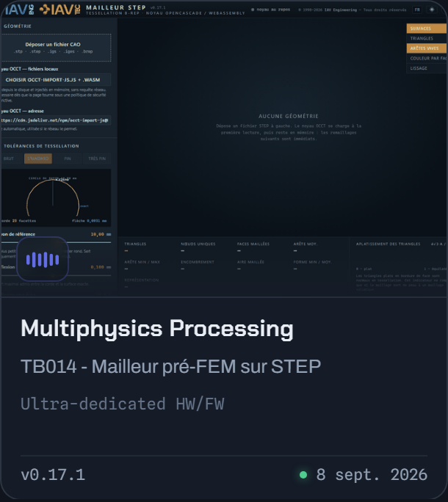Toggle ARÊTES VIVES display option
Viewport: 448px width, 502px height.
pos(427,48)
